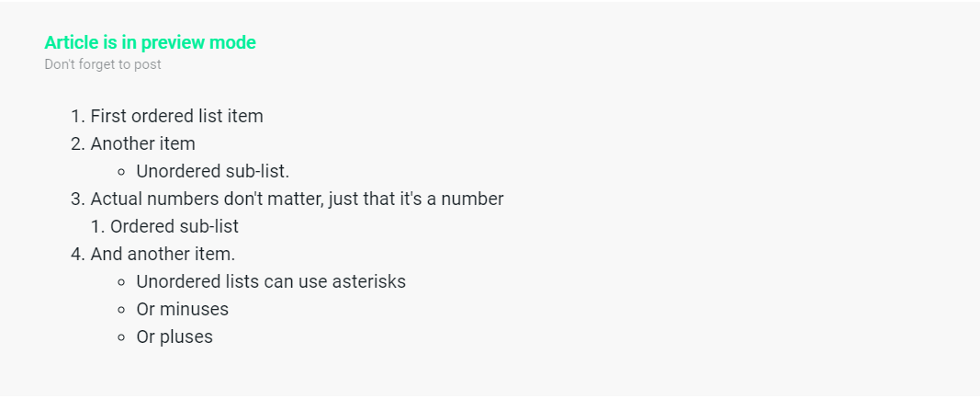Click the circle bullet beside "Or pluses"
The width and height of the screenshot is (980, 399).
click(121, 337)
